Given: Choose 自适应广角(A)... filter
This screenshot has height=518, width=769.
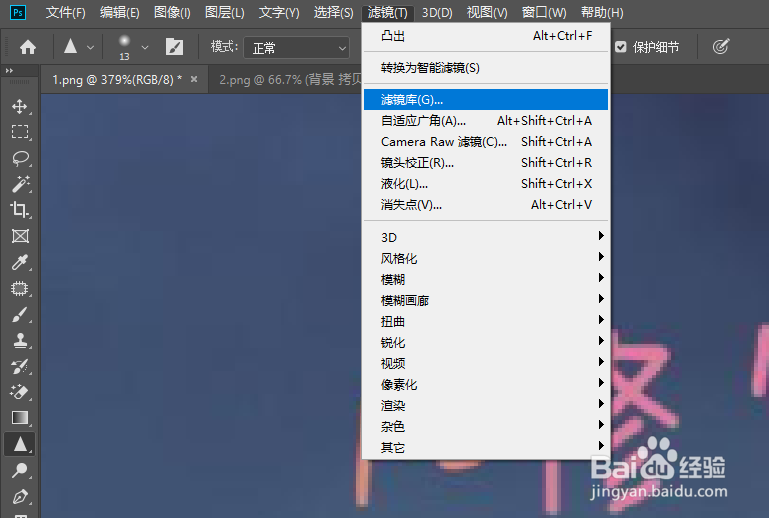Looking at the screenshot, I should tap(486, 121).
